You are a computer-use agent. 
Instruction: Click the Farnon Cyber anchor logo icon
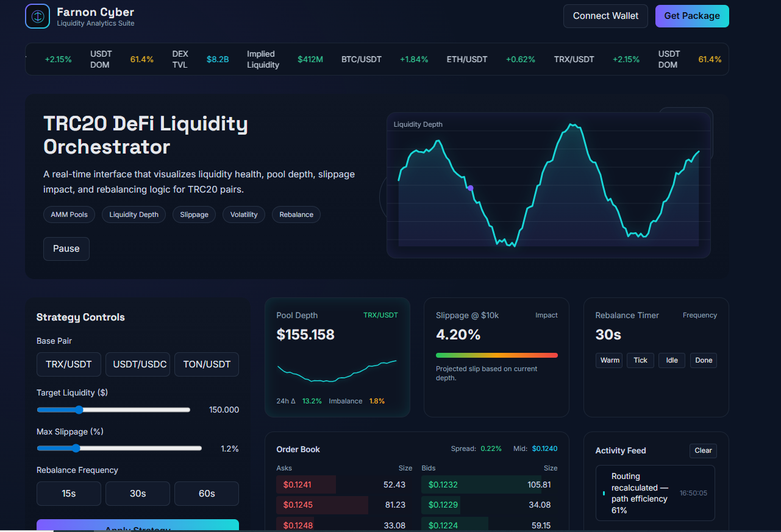click(x=37, y=16)
